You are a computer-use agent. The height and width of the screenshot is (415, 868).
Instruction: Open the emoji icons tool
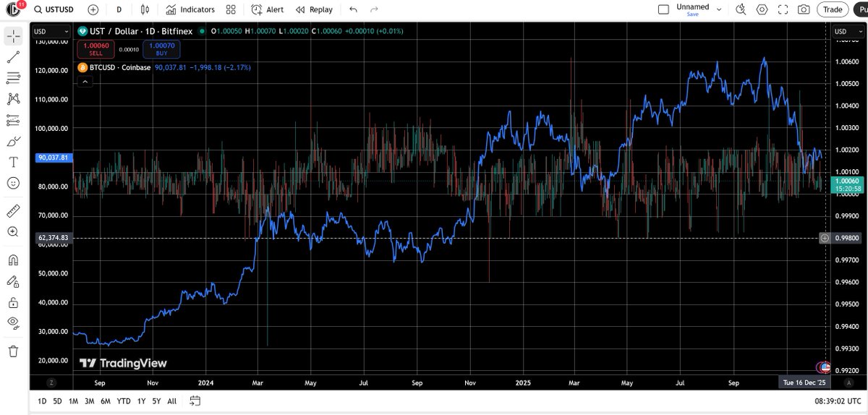point(13,183)
